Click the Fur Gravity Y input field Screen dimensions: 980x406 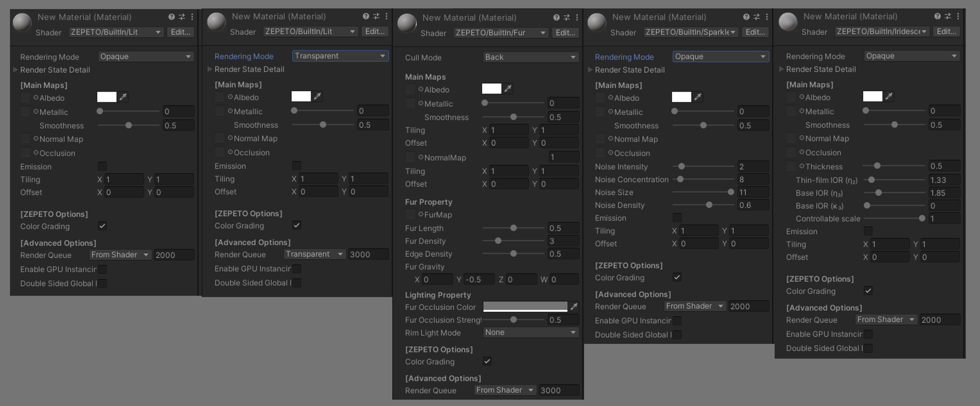tap(479, 279)
